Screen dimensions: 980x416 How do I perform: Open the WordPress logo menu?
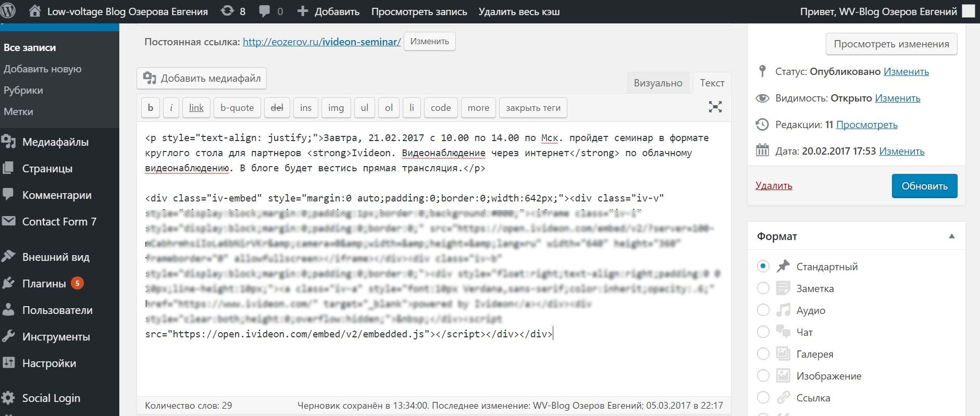8,11
